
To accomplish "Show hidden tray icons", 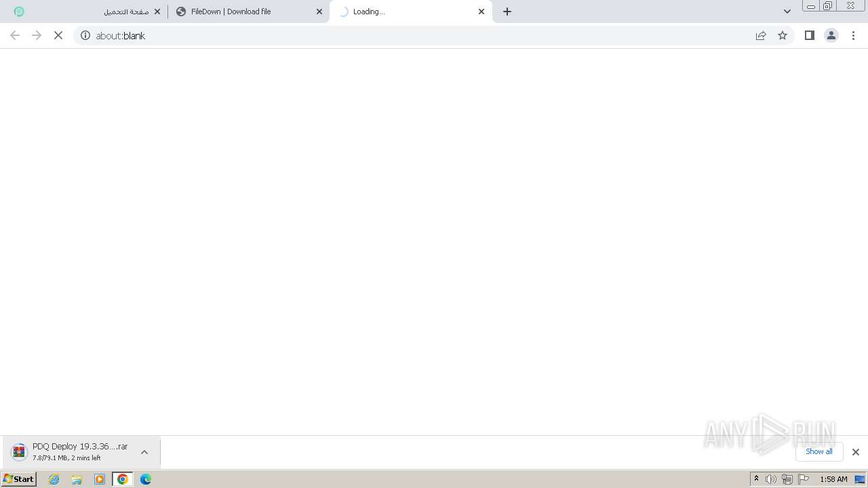I will (x=756, y=479).
